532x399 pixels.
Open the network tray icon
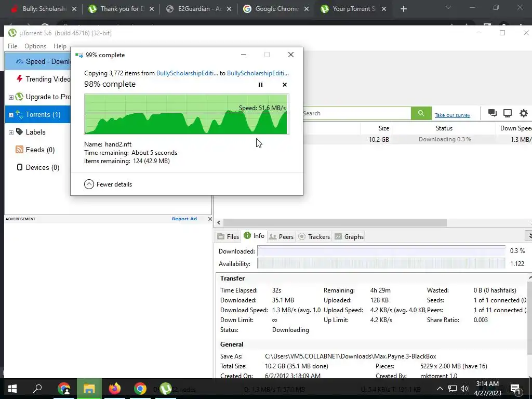(453, 389)
